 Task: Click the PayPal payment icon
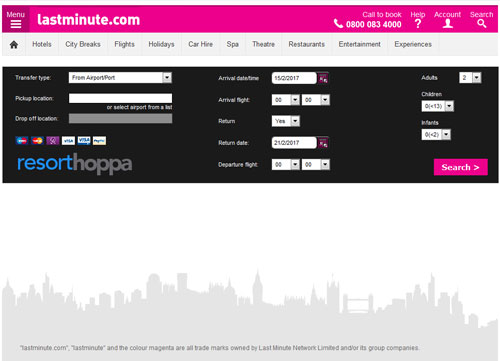99,141
